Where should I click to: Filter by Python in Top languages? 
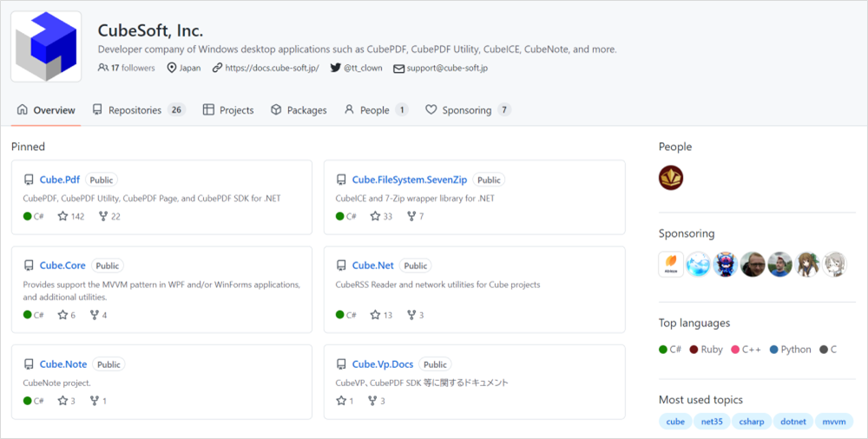(x=791, y=350)
